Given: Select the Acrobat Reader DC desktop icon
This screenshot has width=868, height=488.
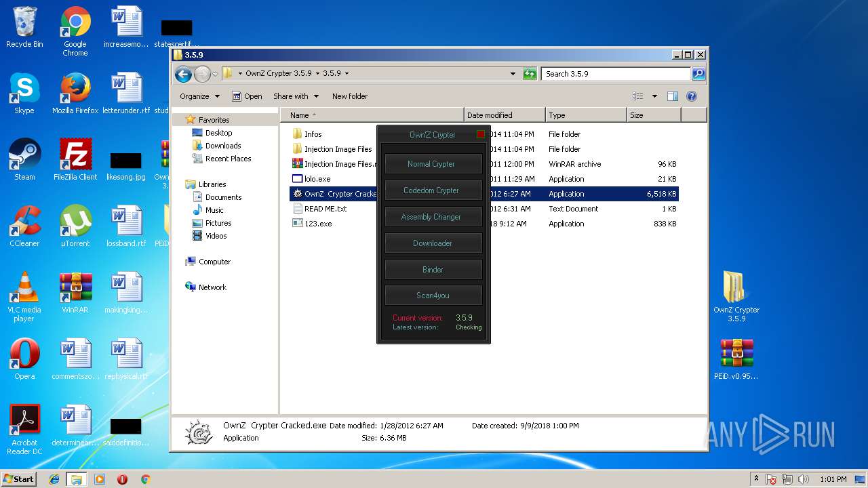Looking at the screenshot, I should click(x=24, y=430).
